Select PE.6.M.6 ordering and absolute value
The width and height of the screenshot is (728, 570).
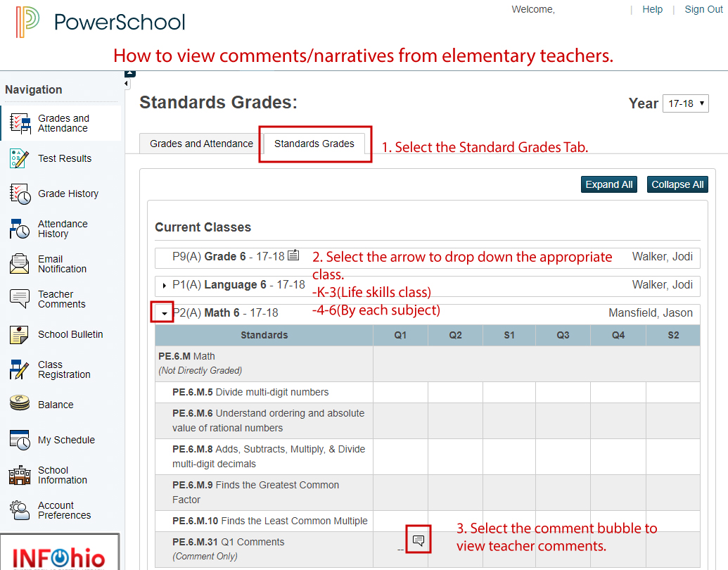tap(427, 421)
